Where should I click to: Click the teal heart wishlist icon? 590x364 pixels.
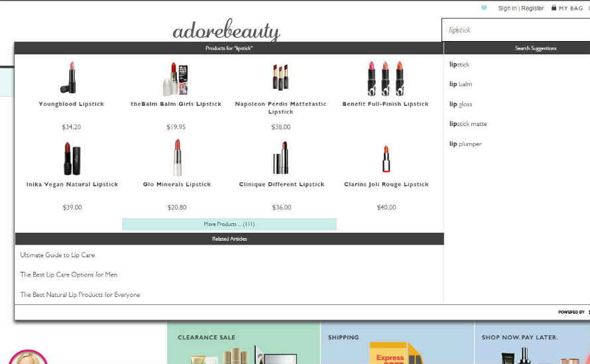click(484, 8)
